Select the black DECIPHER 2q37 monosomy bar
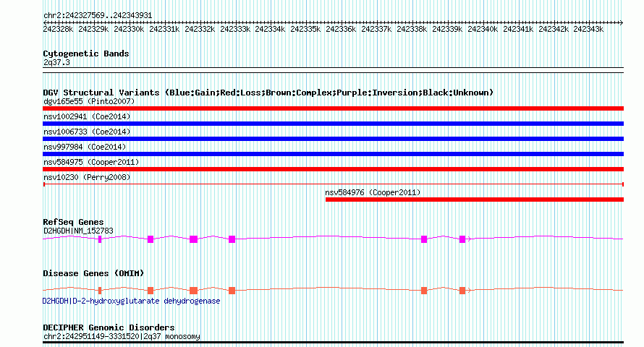The width and height of the screenshot is (644, 347). click(333, 343)
